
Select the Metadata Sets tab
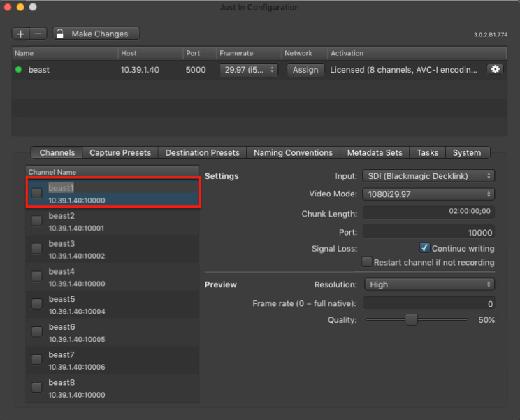coord(375,153)
